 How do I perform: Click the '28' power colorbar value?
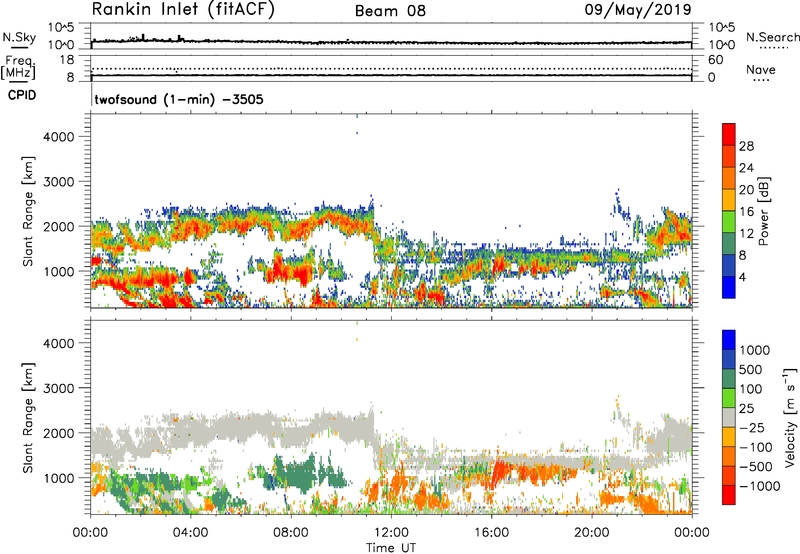pyautogui.click(x=746, y=146)
